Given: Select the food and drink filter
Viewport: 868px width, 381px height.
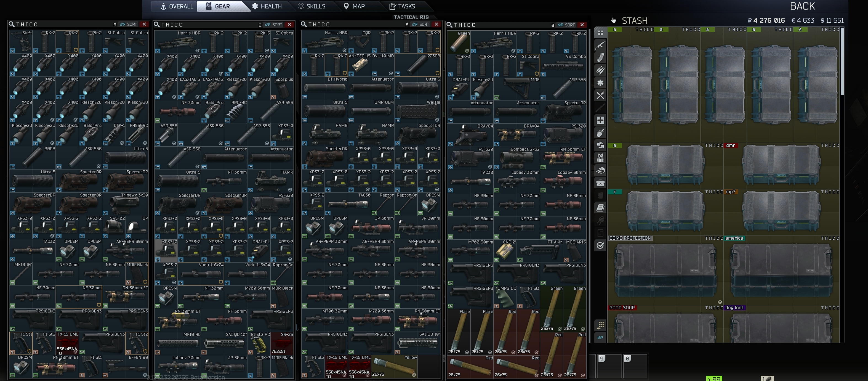Looking at the screenshot, I should (x=600, y=96).
